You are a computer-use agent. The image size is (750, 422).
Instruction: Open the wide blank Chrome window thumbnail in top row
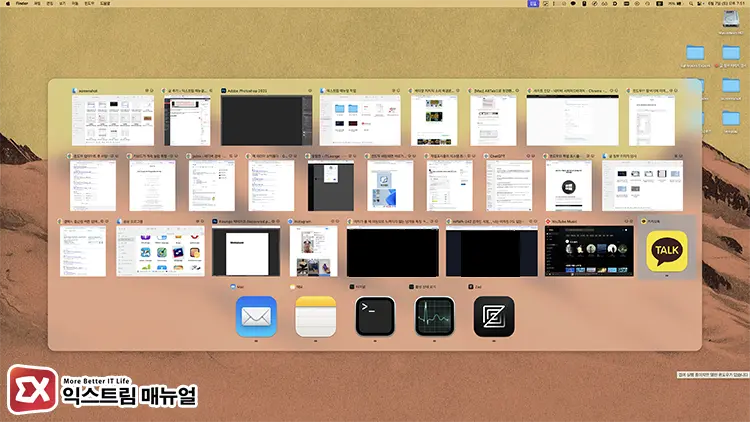573,120
